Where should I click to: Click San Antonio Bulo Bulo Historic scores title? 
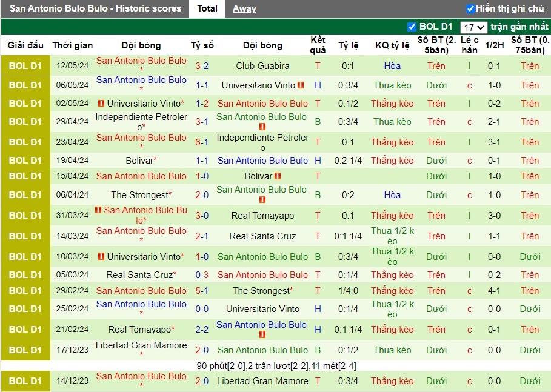(95, 8)
